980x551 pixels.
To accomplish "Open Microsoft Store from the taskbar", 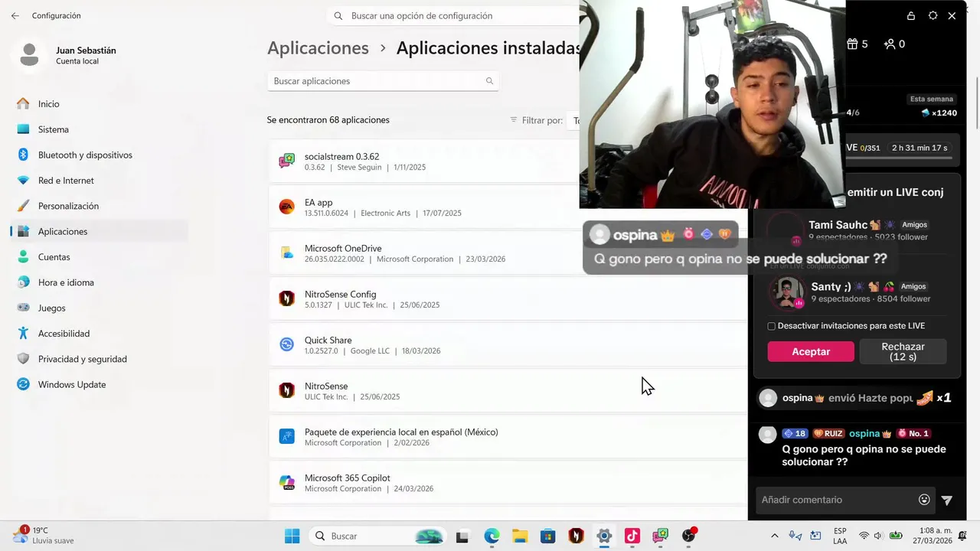I will [547, 536].
